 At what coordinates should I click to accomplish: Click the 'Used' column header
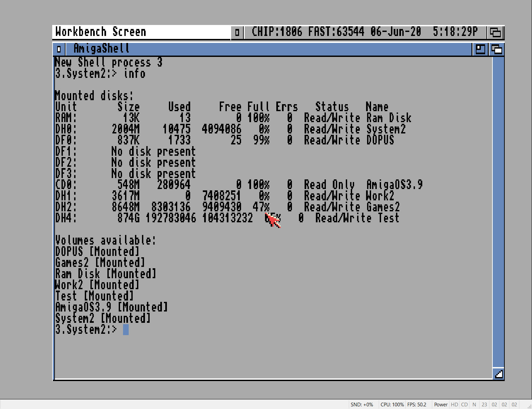point(180,106)
